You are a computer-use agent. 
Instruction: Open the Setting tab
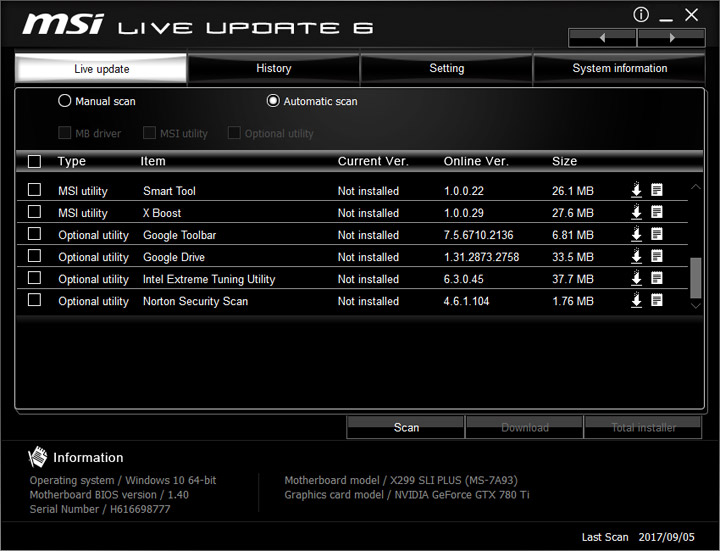[446, 68]
